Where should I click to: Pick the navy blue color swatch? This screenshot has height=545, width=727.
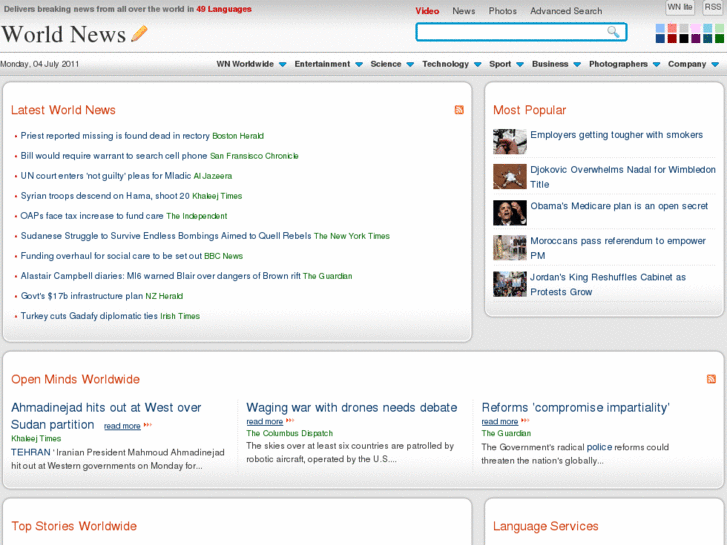click(660, 38)
